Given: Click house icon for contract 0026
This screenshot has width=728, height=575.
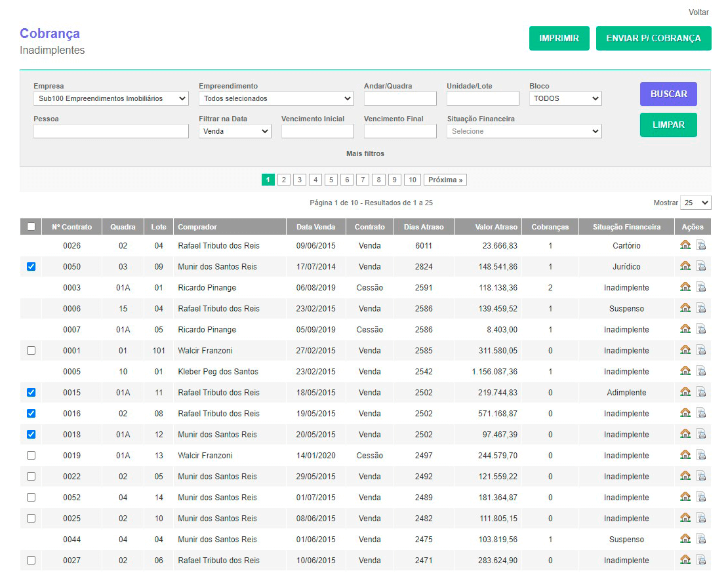Looking at the screenshot, I should 685,246.
